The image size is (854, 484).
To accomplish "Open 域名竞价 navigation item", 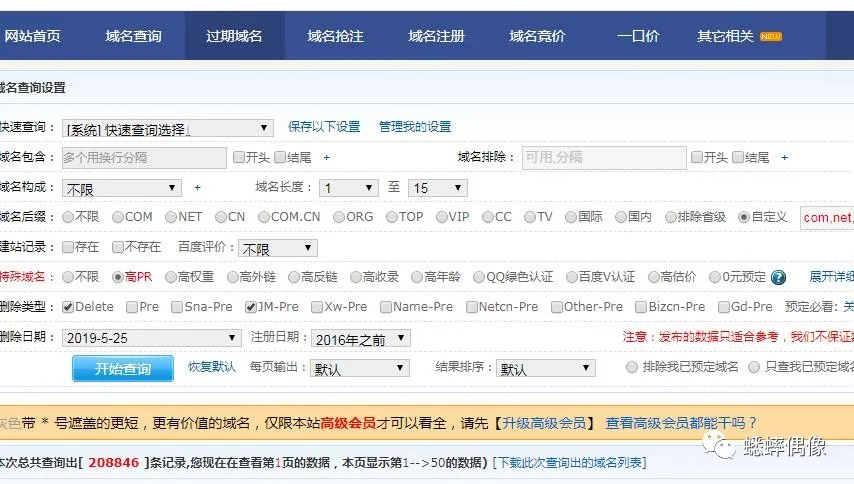I will 537,36.
